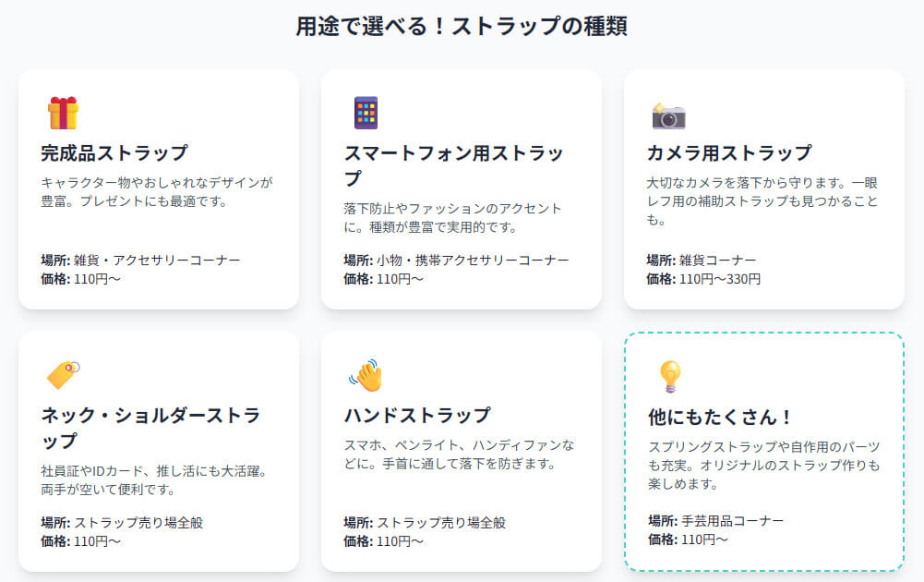The width and height of the screenshot is (924, 582).
Task: Click the page title 用途で選べる！ストラップの種類
Action: click(x=462, y=26)
